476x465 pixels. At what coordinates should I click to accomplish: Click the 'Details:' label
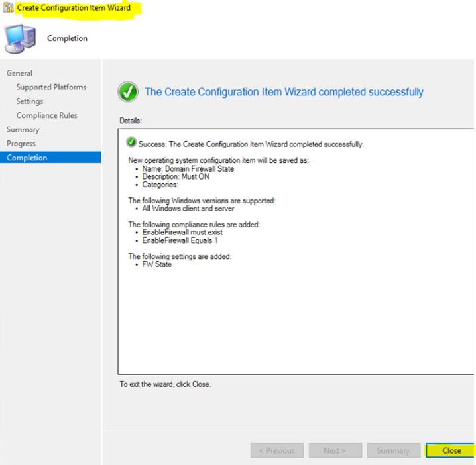coord(131,121)
